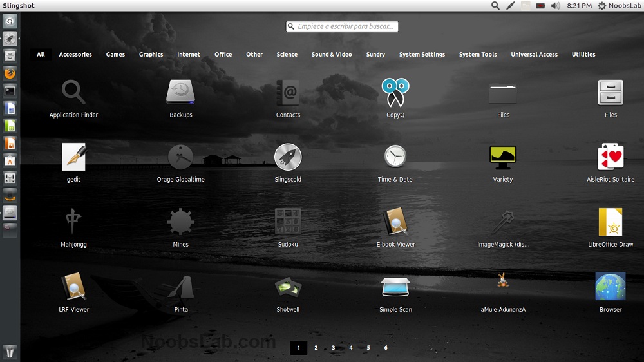Click the app search input field
The height and width of the screenshot is (362, 644).
click(x=342, y=26)
